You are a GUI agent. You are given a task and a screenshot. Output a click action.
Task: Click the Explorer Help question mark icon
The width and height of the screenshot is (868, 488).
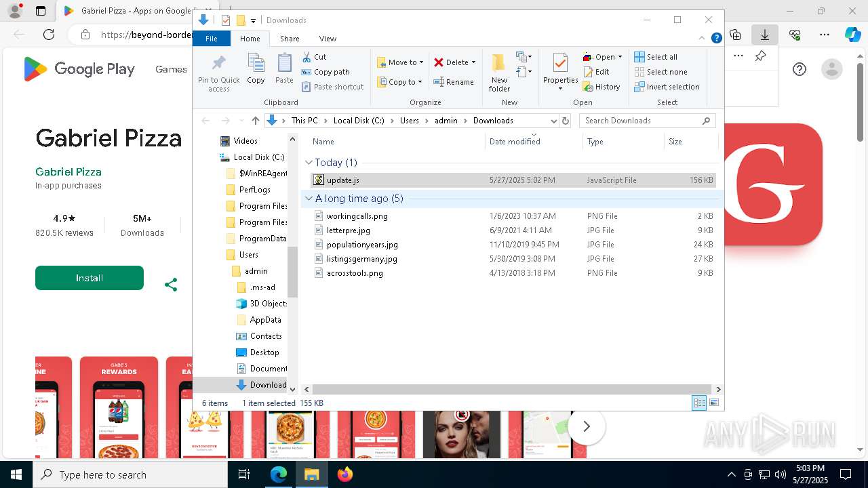click(x=716, y=39)
